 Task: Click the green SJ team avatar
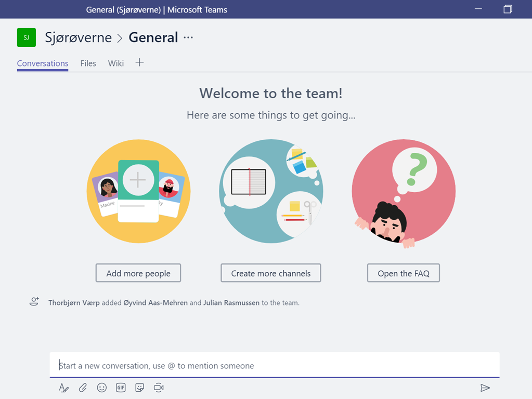pos(27,37)
